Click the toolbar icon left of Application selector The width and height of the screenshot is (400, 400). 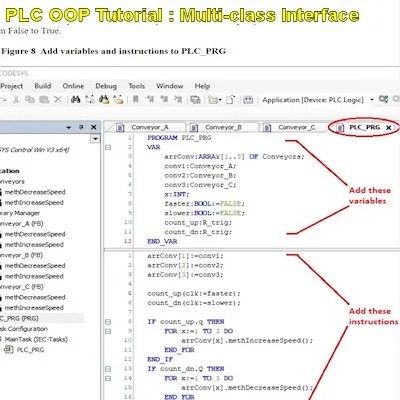pos(248,100)
